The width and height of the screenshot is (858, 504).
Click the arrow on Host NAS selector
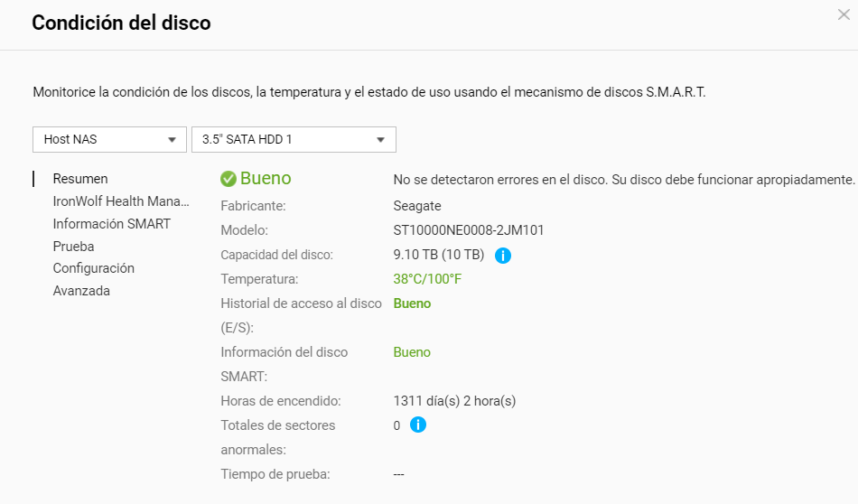(172, 140)
